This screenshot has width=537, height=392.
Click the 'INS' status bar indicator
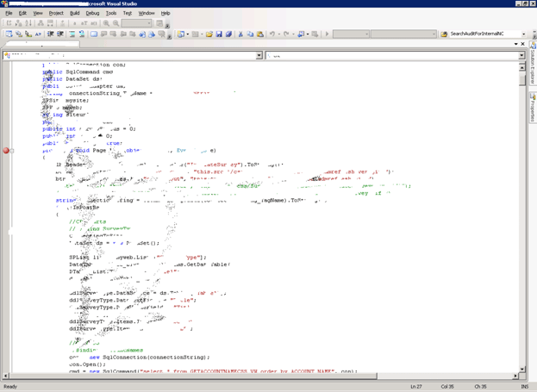pos(524,387)
